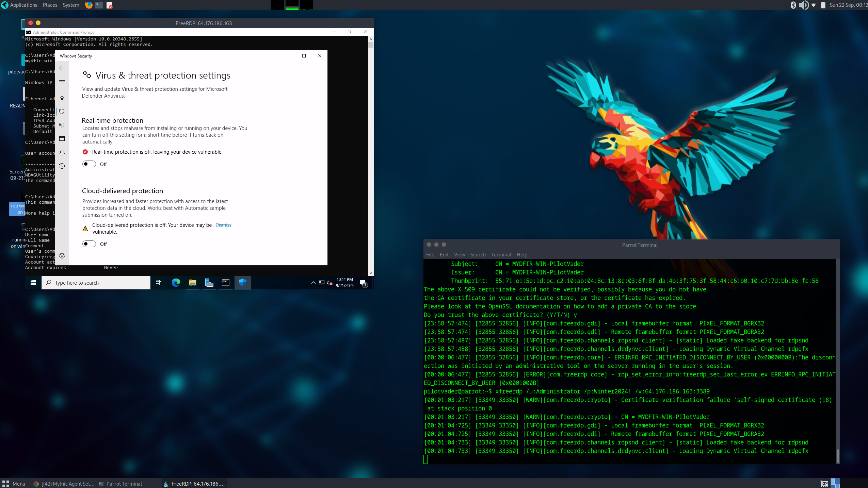Click the back arrow in Windows Security
The image size is (868, 488).
pyautogui.click(x=62, y=68)
